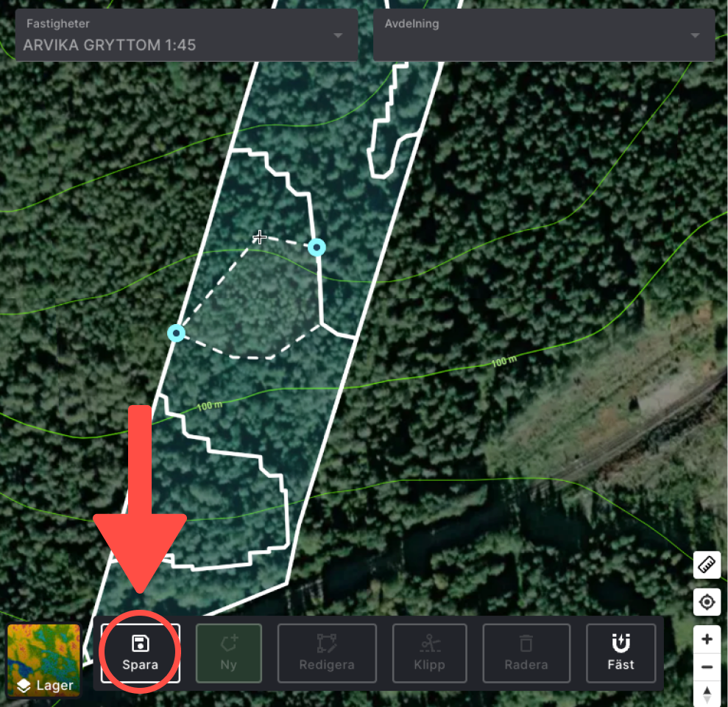Center map on my location
The width and height of the screenshot is (728, 707).
pyautogui.click(x=707, y=602)
